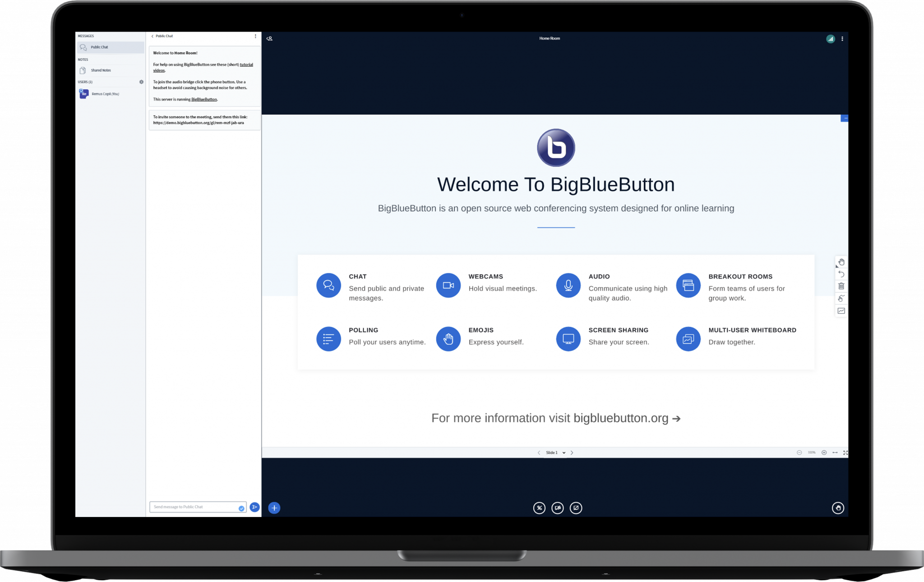This screenshot has height=582, width=924.
Task: Turn on the multi-user whiteboard
Action: pyautogui.click(x=841, y=311)
